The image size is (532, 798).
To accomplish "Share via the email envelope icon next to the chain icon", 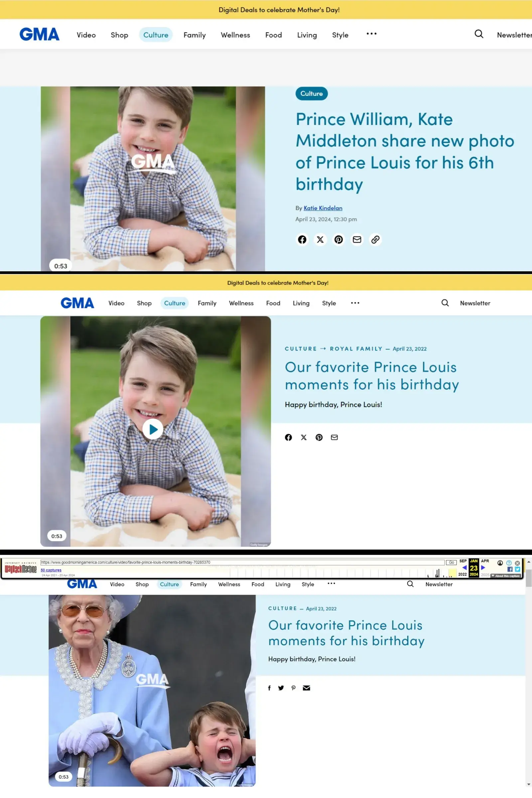I will [x=357, y=239].
